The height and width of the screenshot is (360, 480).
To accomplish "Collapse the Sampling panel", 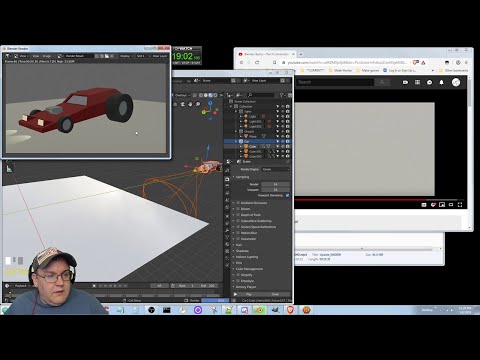I will point(241,177).
